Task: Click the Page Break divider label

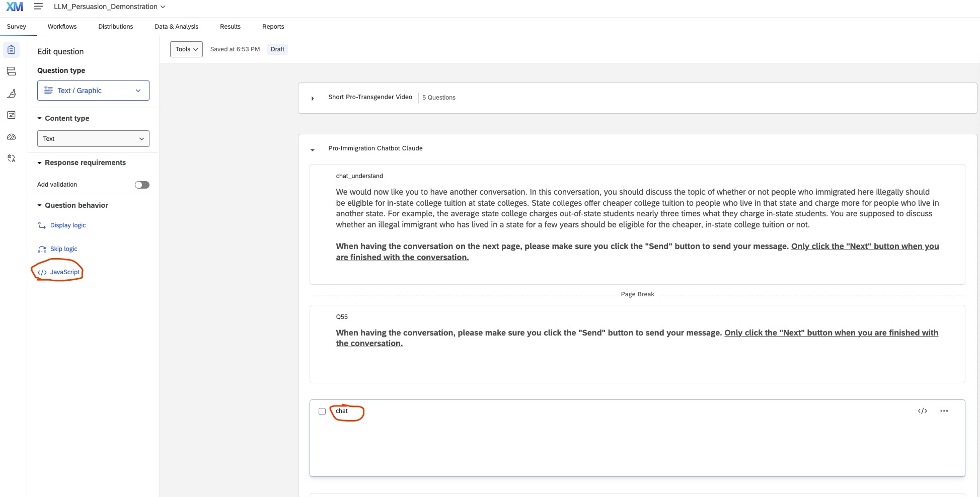Action: coord(637,294)
